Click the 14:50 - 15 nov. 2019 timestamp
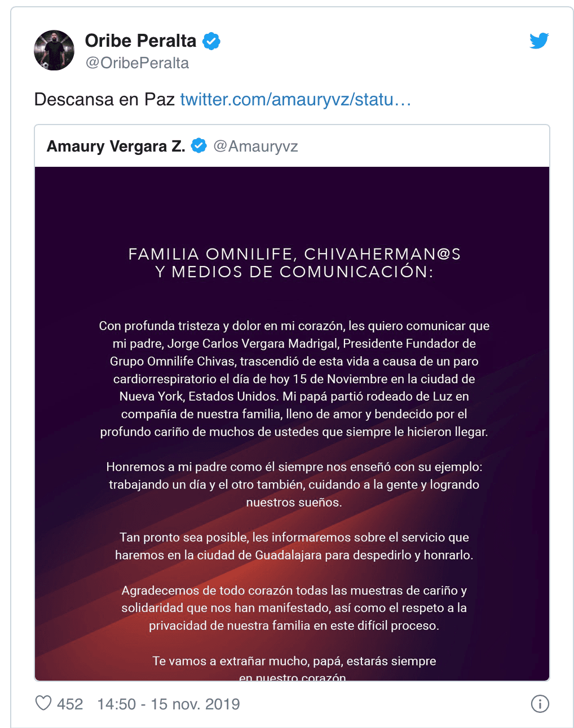574x728 pixels. click(x=167, y=703)
